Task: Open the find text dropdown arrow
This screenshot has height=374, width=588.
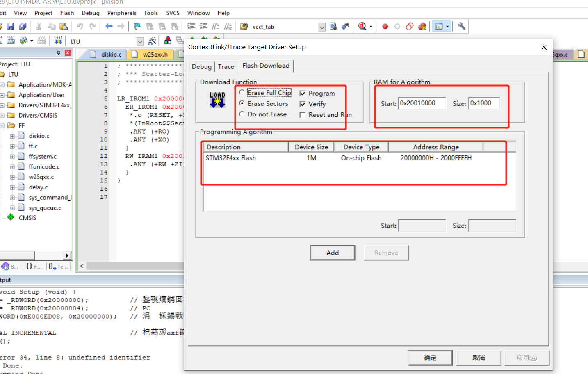Action: click(x=322, y=27)
